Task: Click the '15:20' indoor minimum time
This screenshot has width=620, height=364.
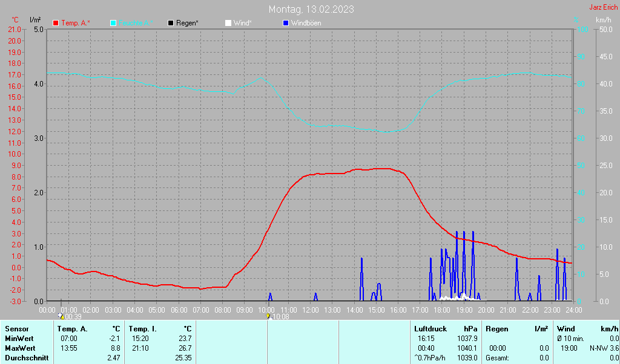Action: tap(140, 339)
